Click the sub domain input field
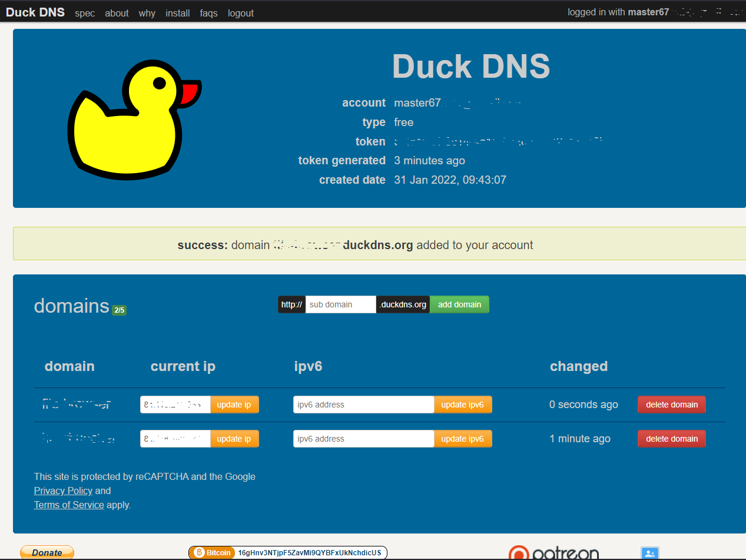The height and width of the screenshot is (560, 746). pyautogui.click(x=340, y=304)
